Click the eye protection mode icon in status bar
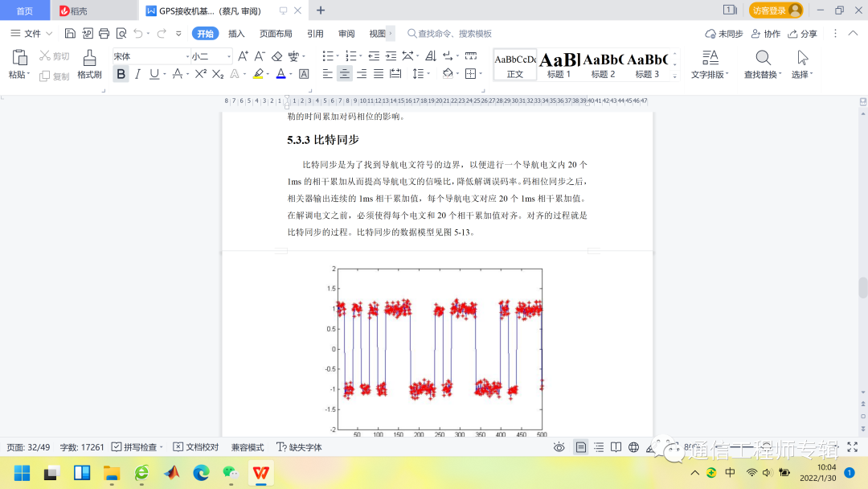The height and width of the screenshot is (489, 868). coord(559,447)
